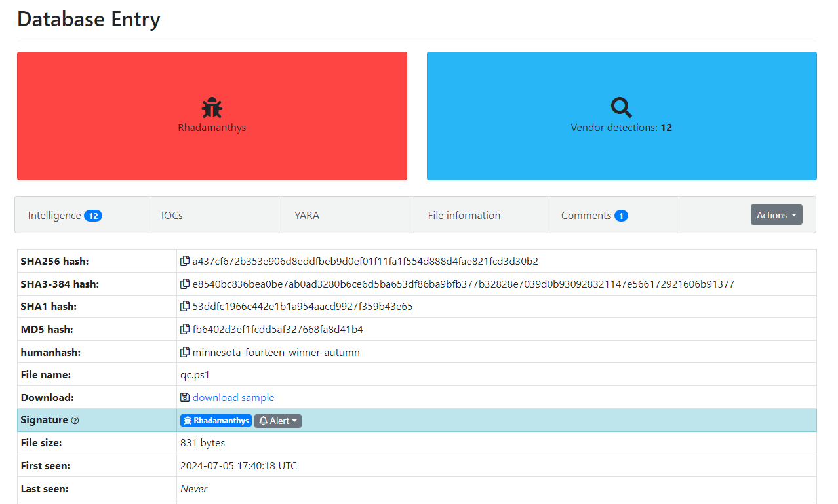
Task: Click the save icon beside download sample
Action: point(185,397)
